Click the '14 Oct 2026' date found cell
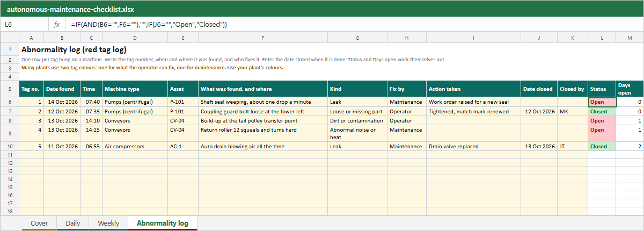Image resolution: width=644 pixels, height=231 pixels. (x=62, y=102)
